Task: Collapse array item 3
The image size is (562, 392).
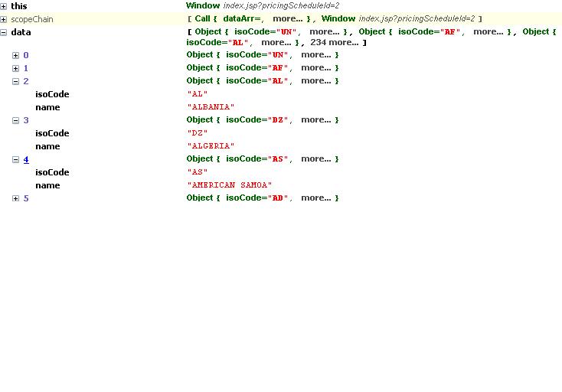Action: point(16,120)
